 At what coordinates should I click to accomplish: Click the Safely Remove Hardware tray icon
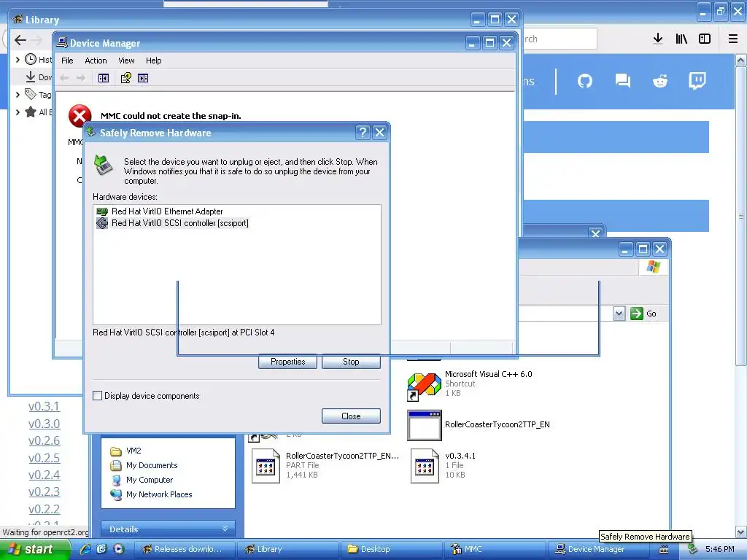pyautogui.click(x=693, y=549)
